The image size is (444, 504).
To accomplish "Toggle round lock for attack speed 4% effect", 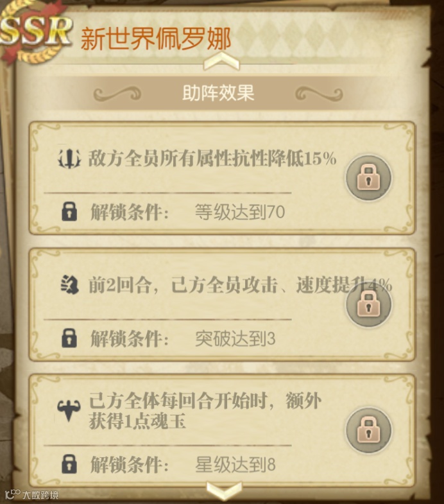I will [x=368, y=304].
